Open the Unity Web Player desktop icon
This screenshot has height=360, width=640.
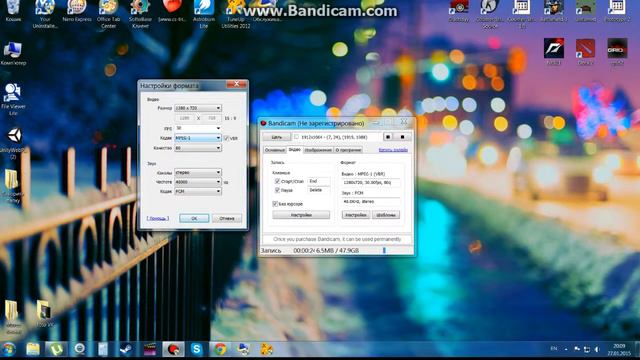pos(13,143)
